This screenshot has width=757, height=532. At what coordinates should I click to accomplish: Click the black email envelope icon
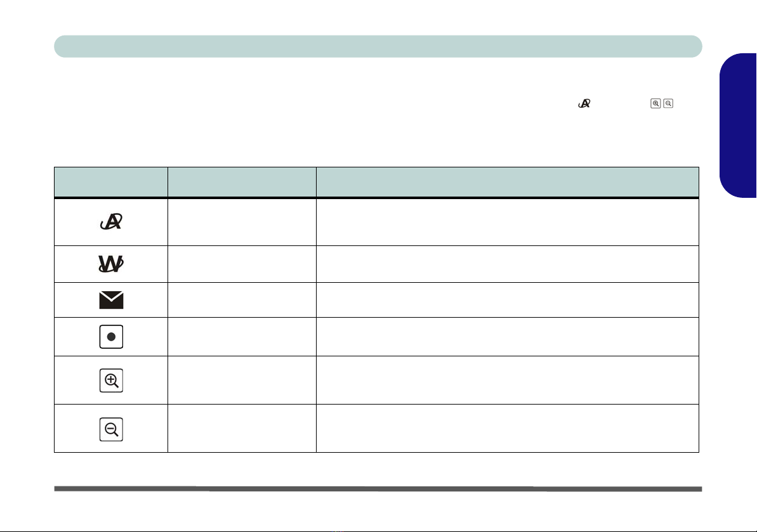(x=111, y=300)
